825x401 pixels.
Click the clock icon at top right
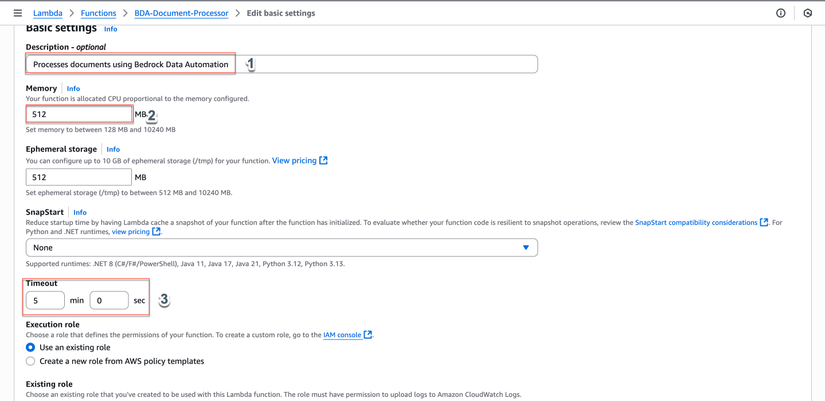(808, 13)
